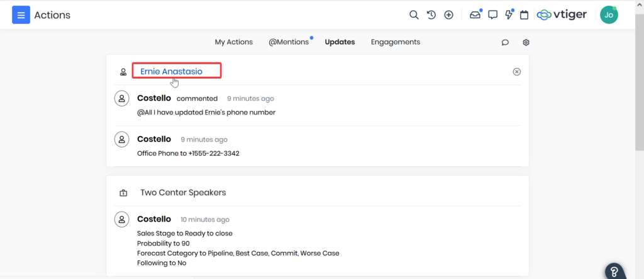Switch to the @Mentions tab
Viewport: 644px width, 279px height.
[289, 42]
